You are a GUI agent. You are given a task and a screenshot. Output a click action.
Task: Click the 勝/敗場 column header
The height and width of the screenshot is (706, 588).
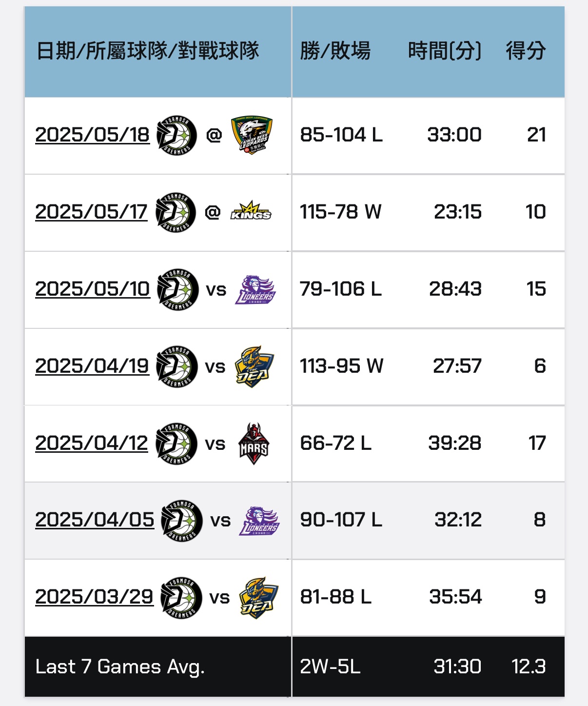tap(335, 51)
